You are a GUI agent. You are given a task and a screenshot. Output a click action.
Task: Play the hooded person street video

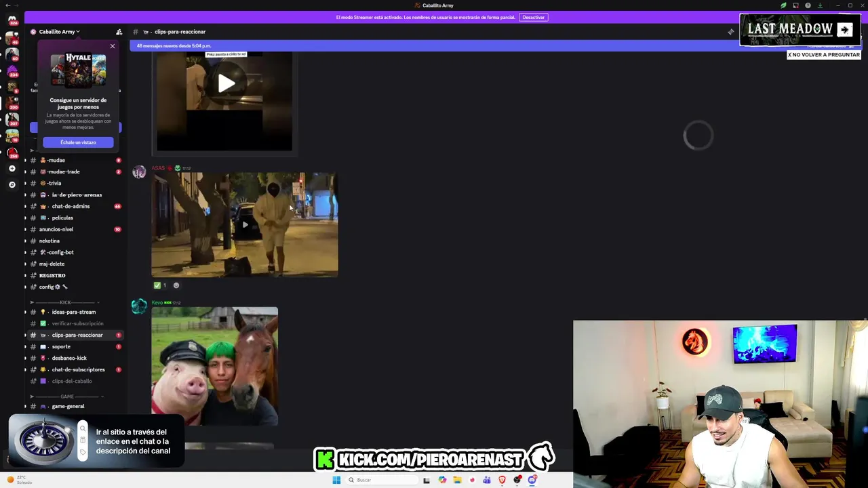245,224
